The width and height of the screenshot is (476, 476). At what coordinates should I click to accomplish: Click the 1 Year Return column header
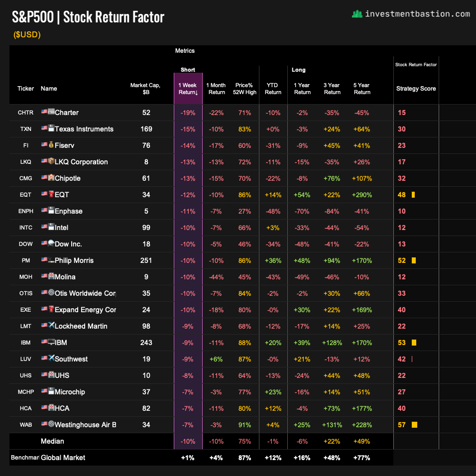(x=302, y=89)
